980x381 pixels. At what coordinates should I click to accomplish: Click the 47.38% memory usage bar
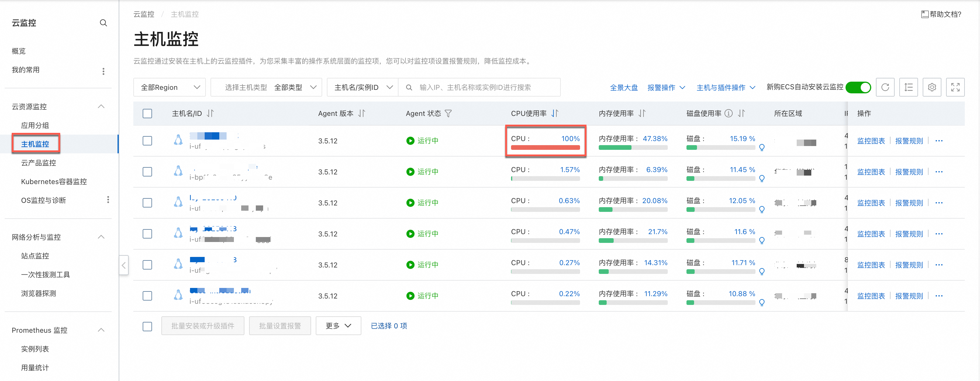pyautogui.click(x=633, y=148)
